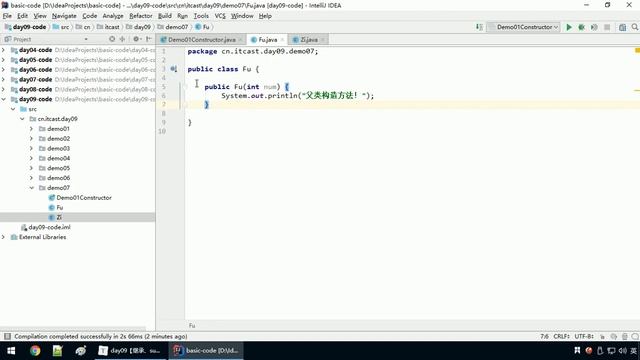Hide the Project tool window
This screenshot has width=640, height=360.
tap(149, 39)
